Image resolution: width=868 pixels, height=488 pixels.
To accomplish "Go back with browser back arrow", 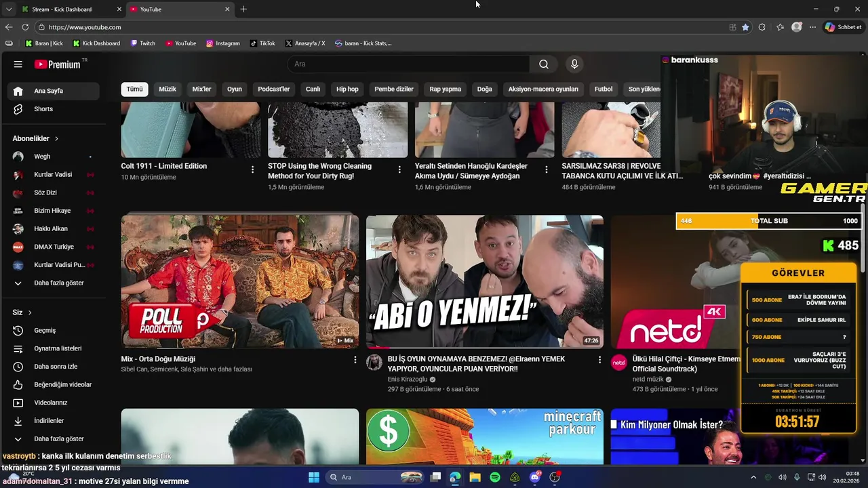I will coord(9,27).
